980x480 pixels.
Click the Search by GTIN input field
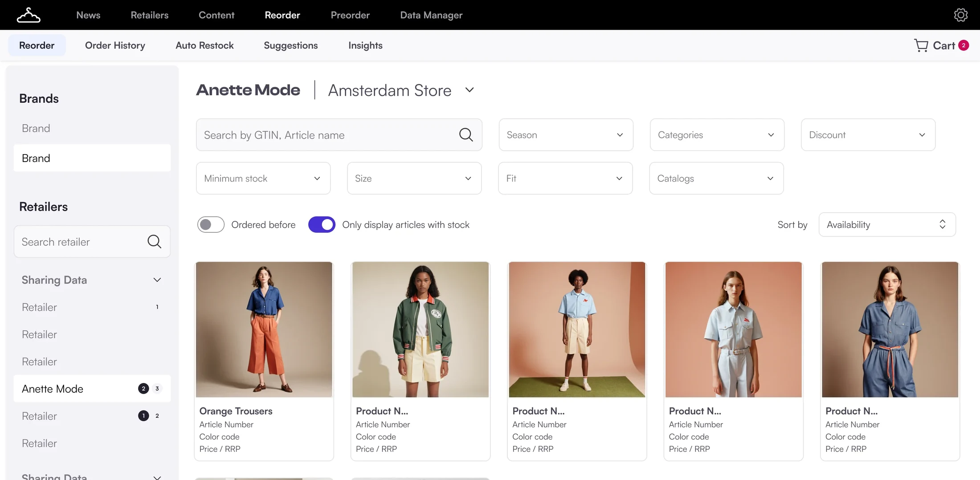tap(339, 134)
